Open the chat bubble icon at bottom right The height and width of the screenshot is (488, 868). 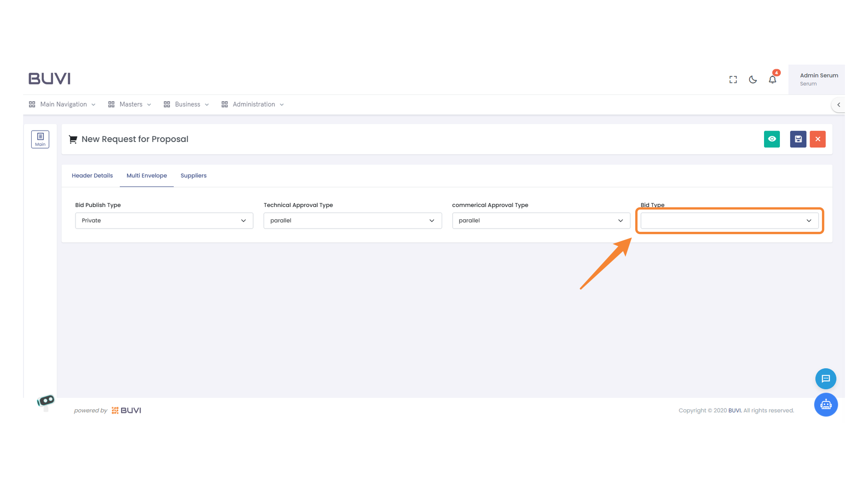[826, 379]
